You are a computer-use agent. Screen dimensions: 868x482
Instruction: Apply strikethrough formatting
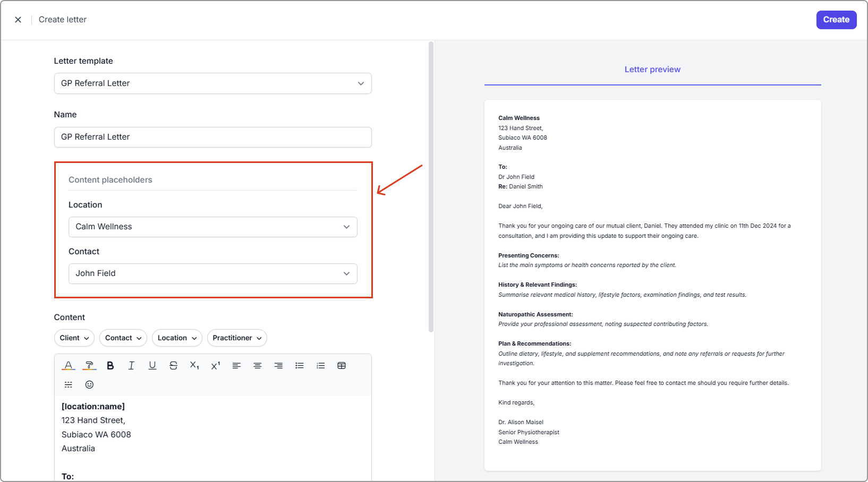coord(173,366)
